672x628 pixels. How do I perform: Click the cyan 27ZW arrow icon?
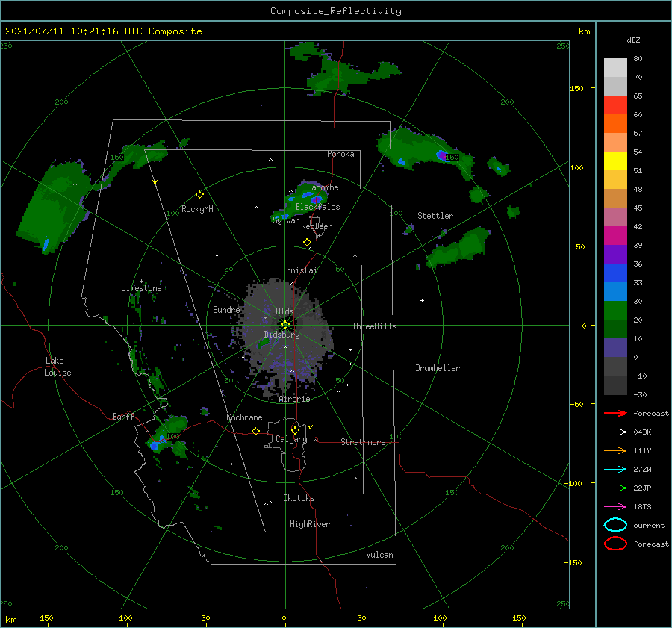tap(615, 470)
